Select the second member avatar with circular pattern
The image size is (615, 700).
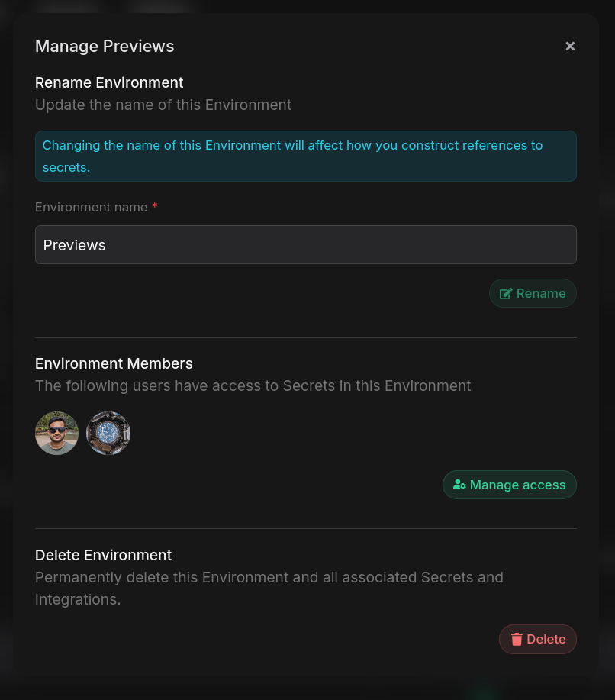pos(108,434)
